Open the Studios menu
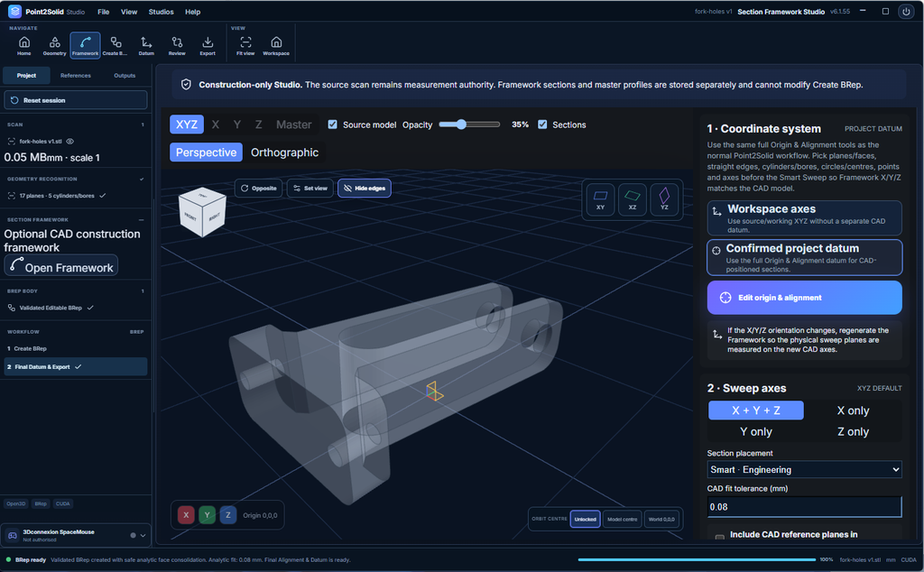Screen dimensions: 924x572 (161, 12)
